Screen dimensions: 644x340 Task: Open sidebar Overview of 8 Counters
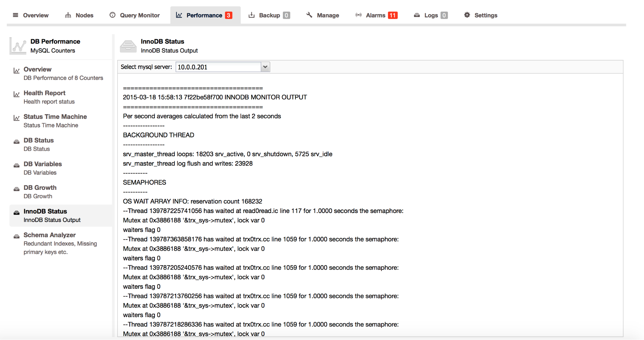61,73
